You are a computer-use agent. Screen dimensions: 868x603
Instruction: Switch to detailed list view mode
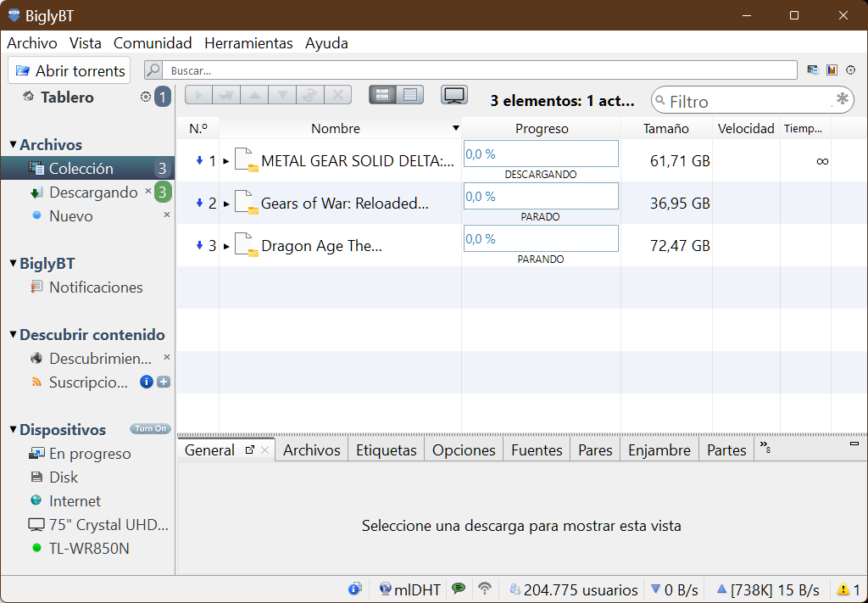tap(383, 95)
